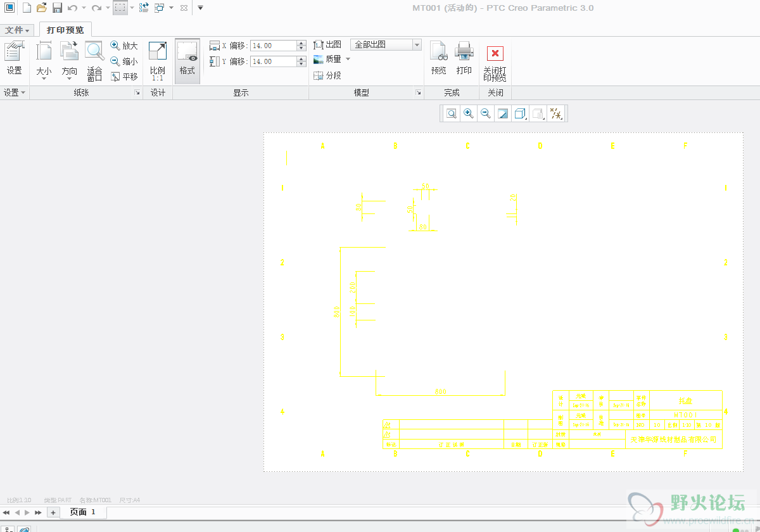760x532 pixels.
Task: Click the X 偏移 offset input field
Action: coord(273,46)
